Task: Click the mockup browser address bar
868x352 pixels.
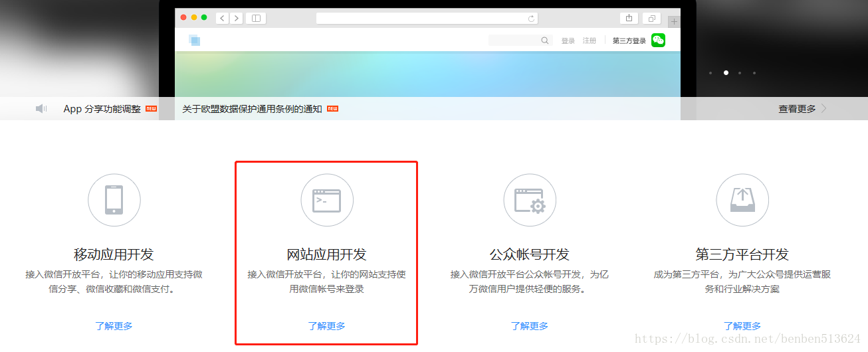Action: (427, 19)
